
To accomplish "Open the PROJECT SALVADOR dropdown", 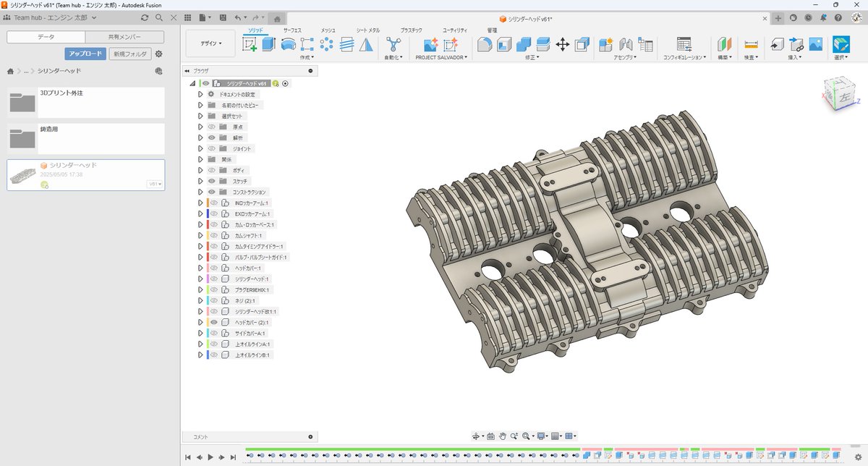I will pyautogui.click(x=441, y=56).
